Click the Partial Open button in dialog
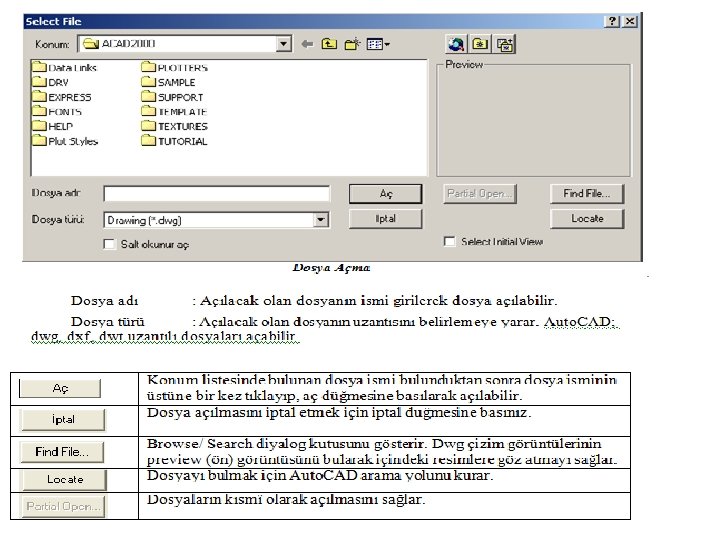720x540 pixels. click(480, 194)
